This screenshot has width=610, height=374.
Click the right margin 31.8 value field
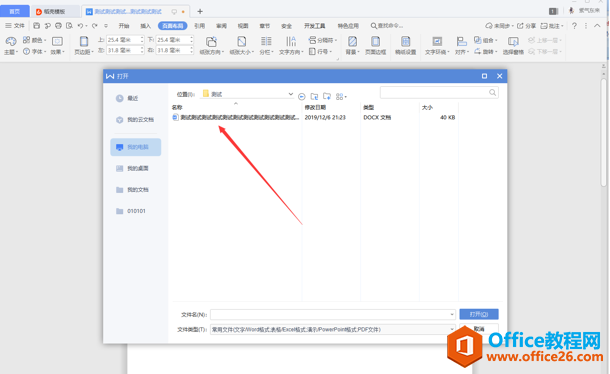coord(172,50)
